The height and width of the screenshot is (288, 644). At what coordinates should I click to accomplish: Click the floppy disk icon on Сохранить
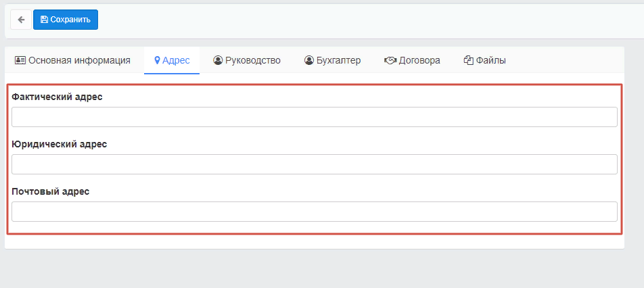[x=44, y=20]
